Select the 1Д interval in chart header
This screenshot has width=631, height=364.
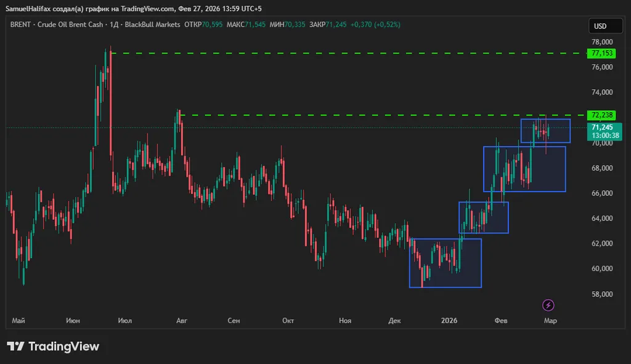click(x=114, y=25)
